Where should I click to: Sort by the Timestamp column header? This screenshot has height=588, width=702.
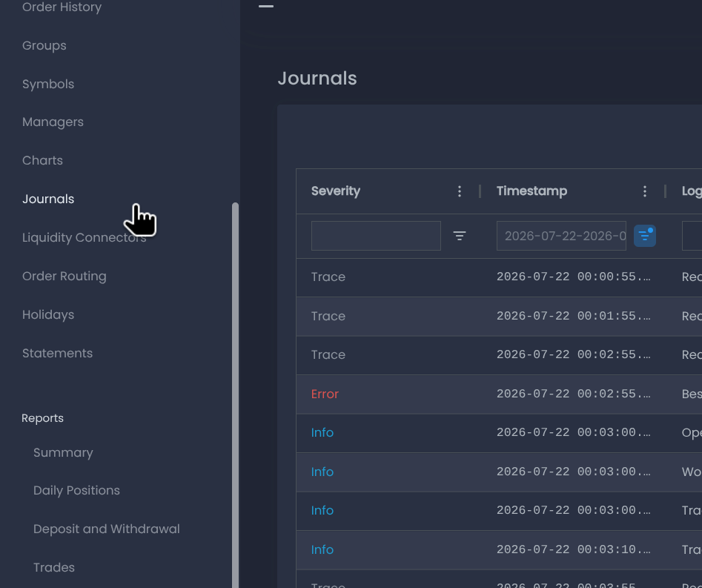(532, 191)
